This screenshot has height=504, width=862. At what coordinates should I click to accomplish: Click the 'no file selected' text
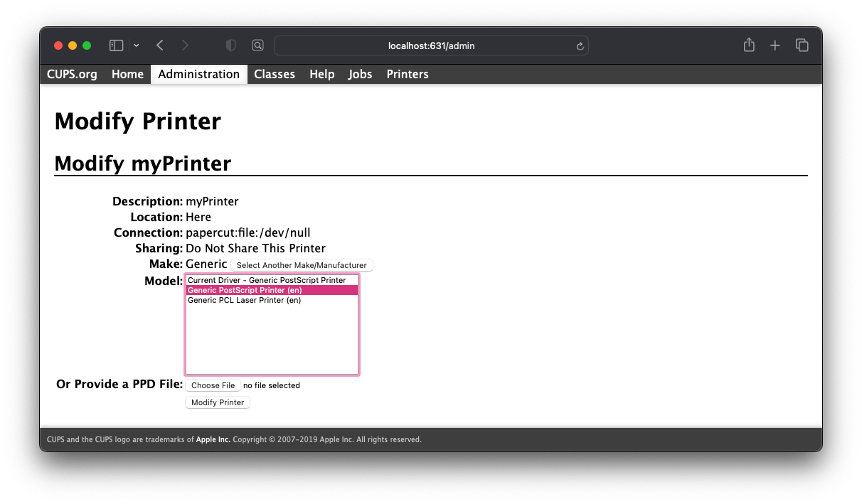click(x=272, y=385)
